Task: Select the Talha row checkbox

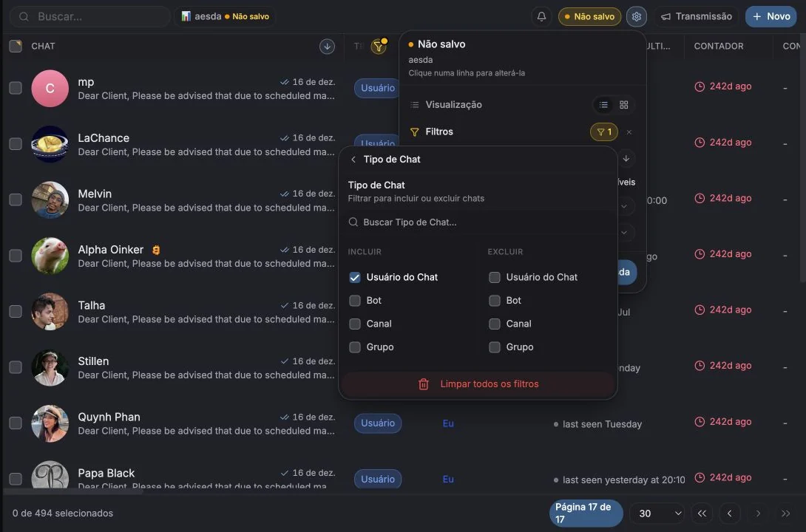Action: point(16,312)
